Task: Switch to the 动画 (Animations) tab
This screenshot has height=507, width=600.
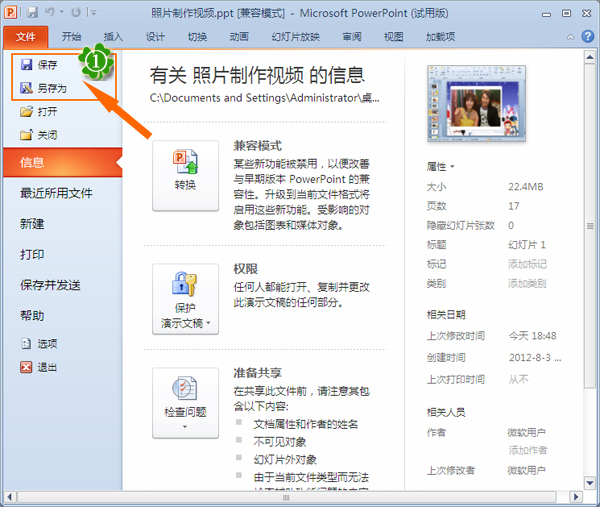Action: pyautogui.click(x=239, y=37)
